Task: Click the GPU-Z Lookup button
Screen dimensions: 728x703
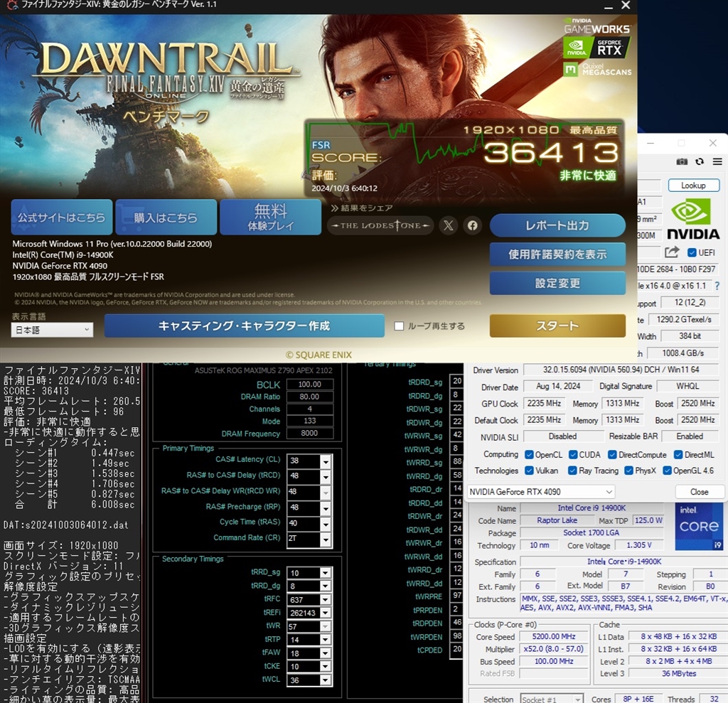Action: point(693,186)
